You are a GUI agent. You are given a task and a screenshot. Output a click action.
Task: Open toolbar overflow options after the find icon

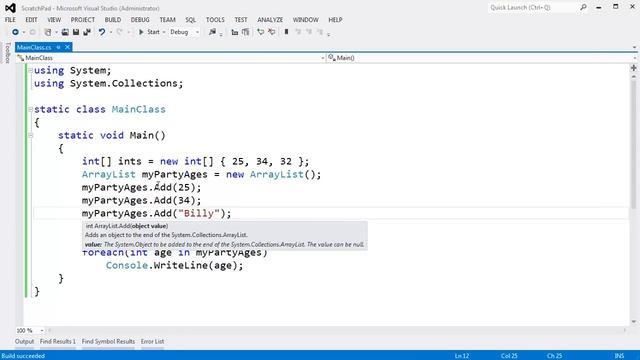221,34
